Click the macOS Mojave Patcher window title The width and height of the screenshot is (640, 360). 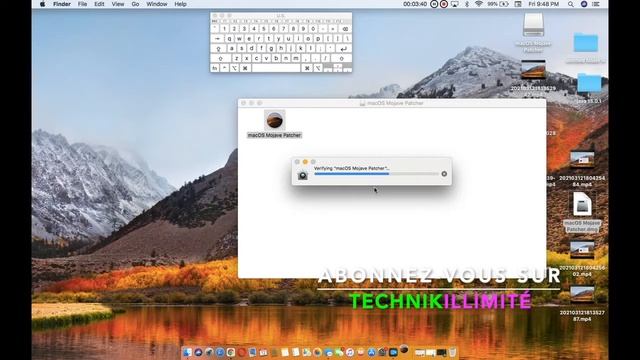pyautogui.click(x=395, y=103)
